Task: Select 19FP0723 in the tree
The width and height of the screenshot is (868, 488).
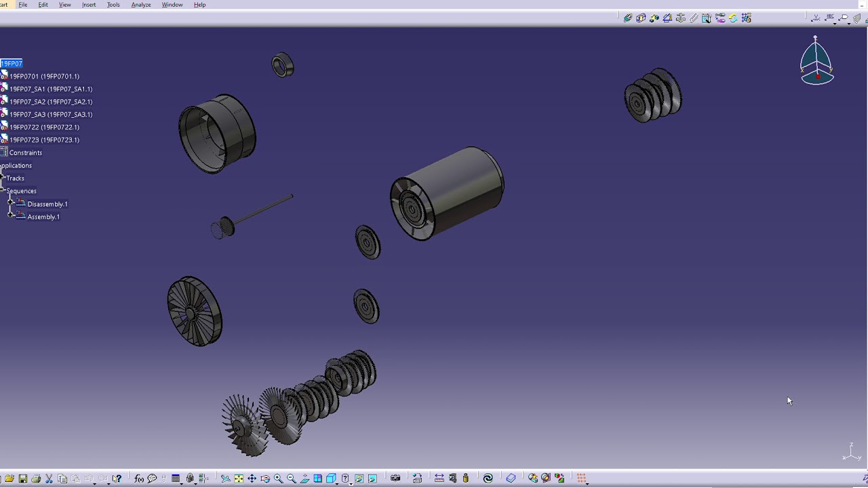Action: (44, 140)
